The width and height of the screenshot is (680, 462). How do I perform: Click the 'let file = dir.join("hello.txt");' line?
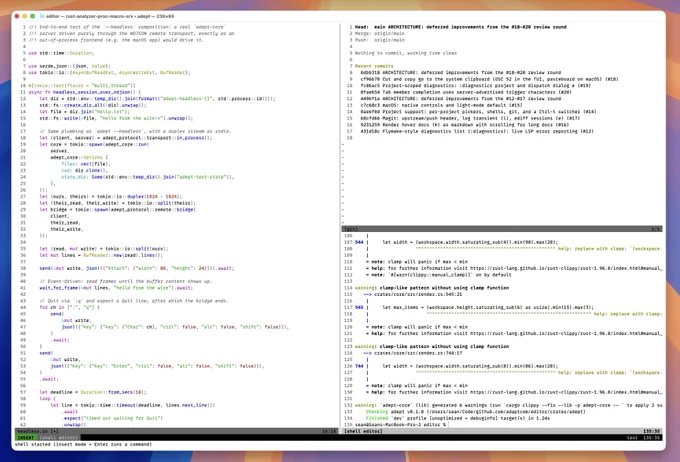[85, 111]
